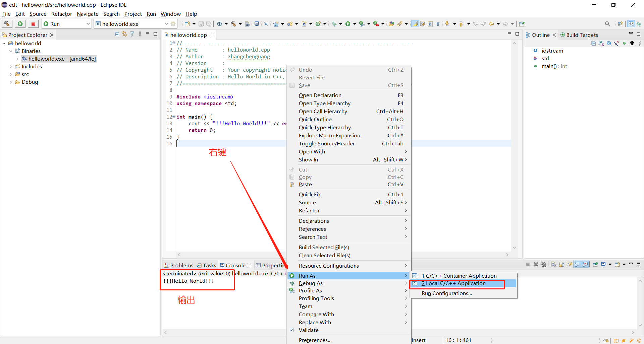Click the editor vertical scrollbar down arrow
Screen dimensions: 644x344
click(x=514, y=248)
